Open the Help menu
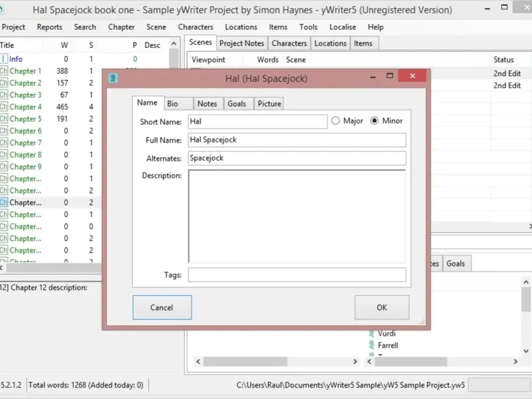532x399 pixels. pyautogui.click(x=375, y=27)
